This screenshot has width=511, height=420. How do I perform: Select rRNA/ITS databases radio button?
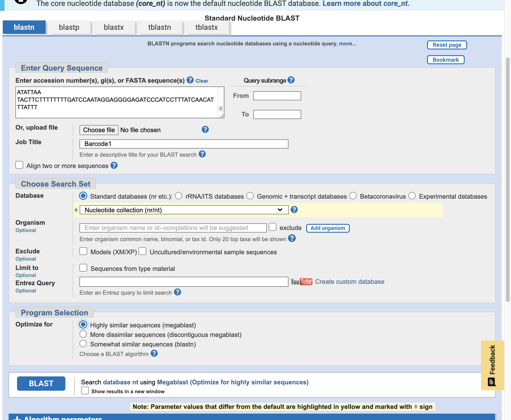pyautogui.click(x=179, y=196)
